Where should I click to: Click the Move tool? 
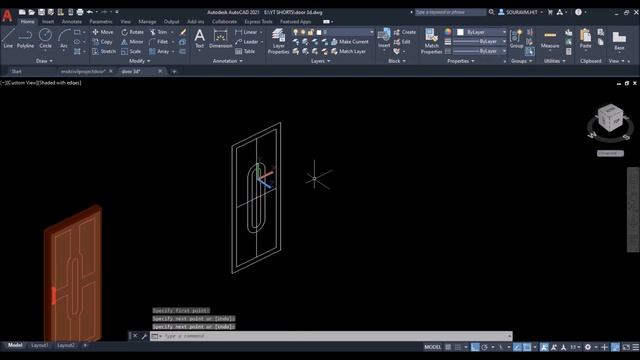click(103, 32)
